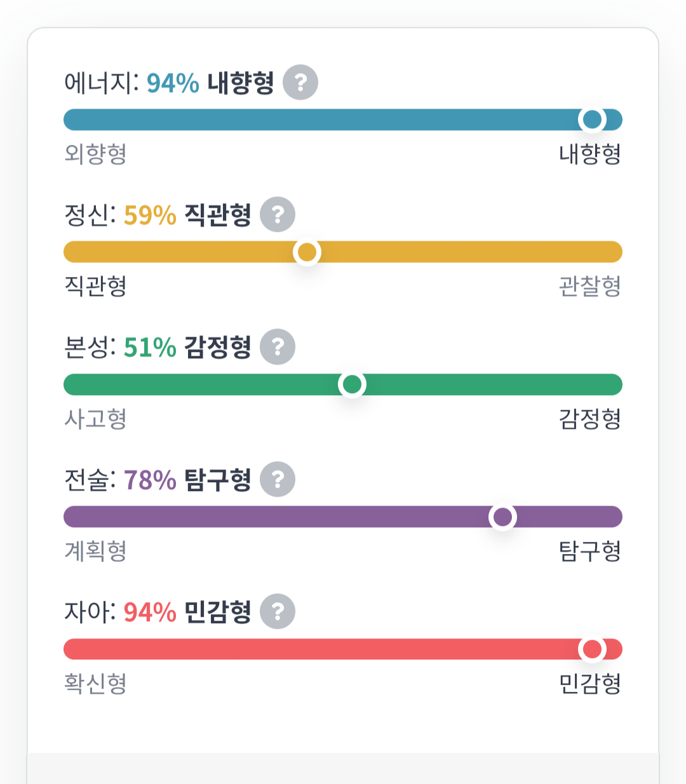Click the 외향형 label under the blue bar

pos(95,154)
